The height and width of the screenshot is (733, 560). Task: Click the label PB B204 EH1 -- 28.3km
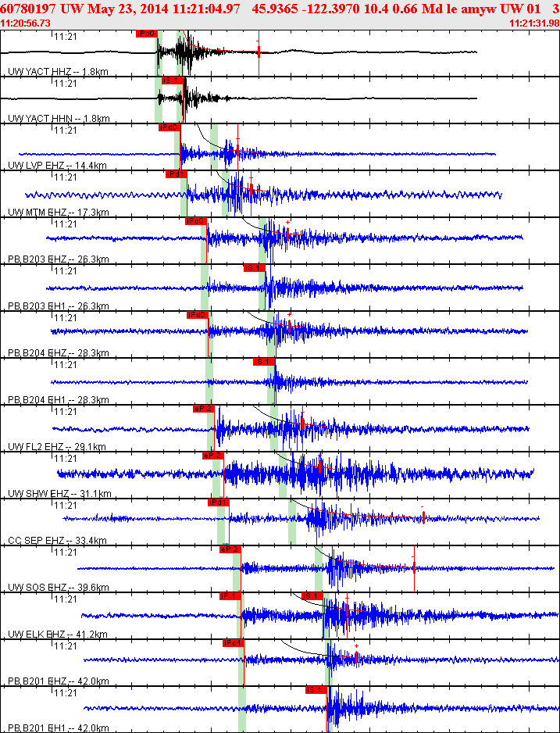pyautogui.click(x=59, y=400)
